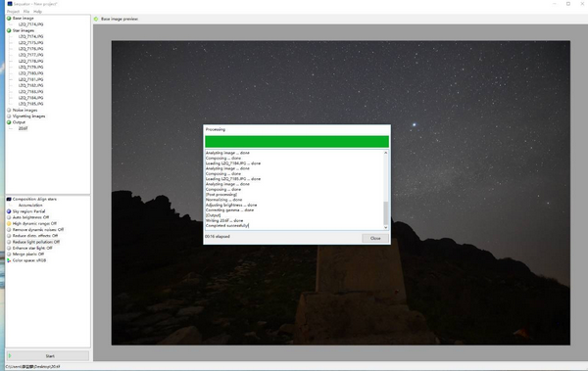Click the log scrollbar down arrow
588x371 pixels.
point(385,227)
